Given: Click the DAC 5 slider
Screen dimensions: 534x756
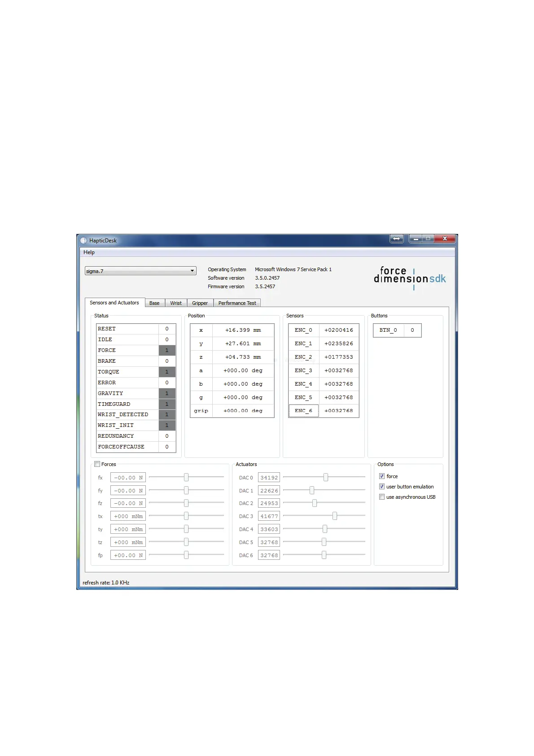Looking at the screenshot, I should (x=324, y=542).
